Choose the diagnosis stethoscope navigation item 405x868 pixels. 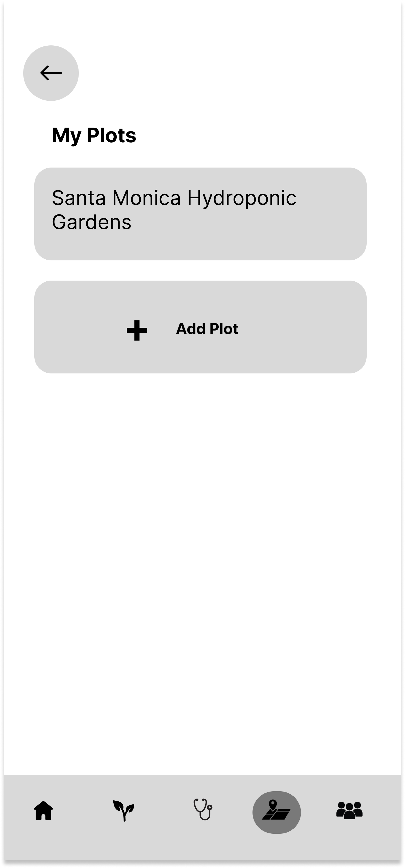click(x=203, y=809)
